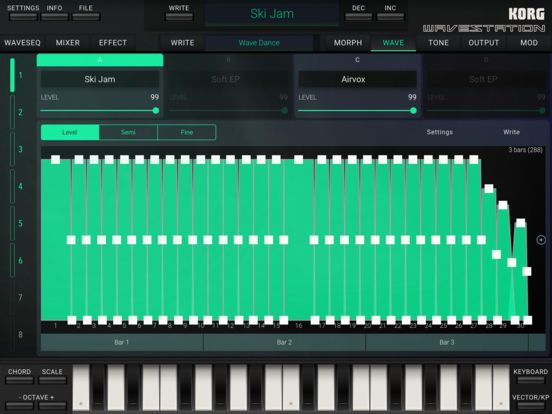This screenshot has height=414, width=552.
Task: Select the Bar 2 segment of the timeline
Action: tap(284, 342)
